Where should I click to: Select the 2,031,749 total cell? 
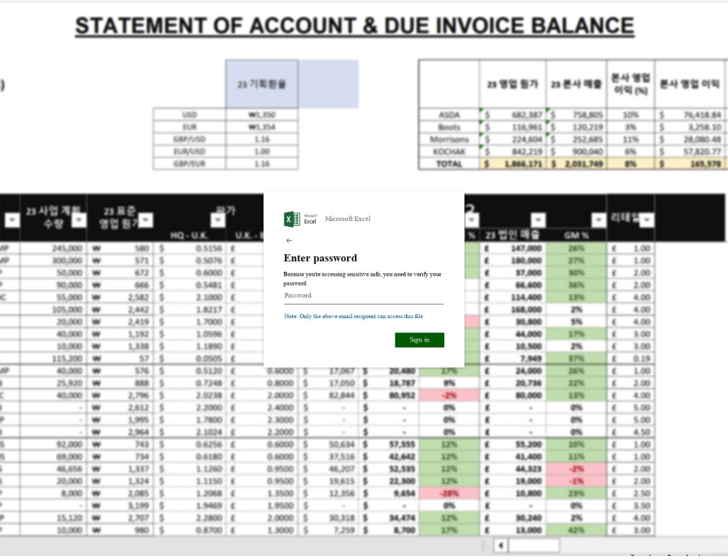coord(577,164)
